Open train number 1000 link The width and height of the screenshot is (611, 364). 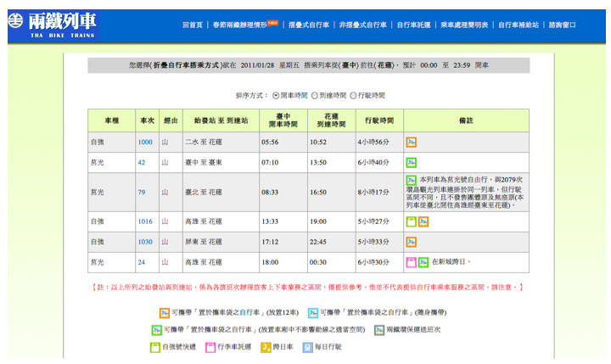point(145,142)
